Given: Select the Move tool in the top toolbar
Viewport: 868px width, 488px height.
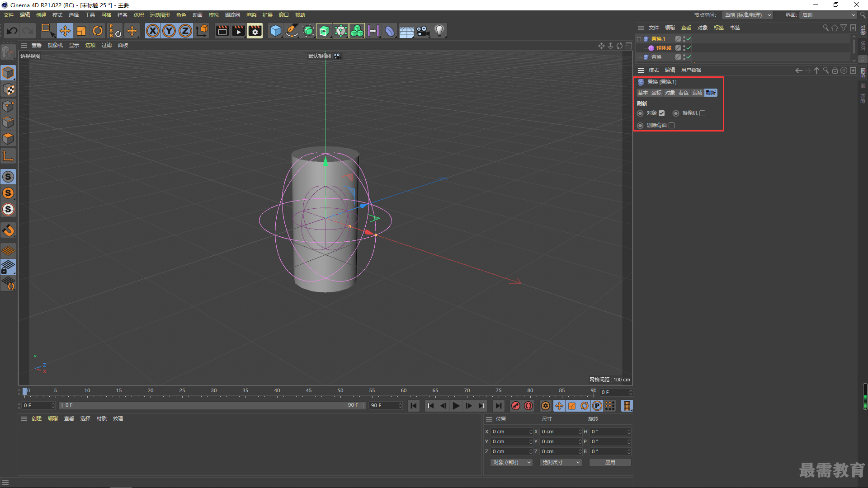Looking at the screenshot, I should coord(65,31).
